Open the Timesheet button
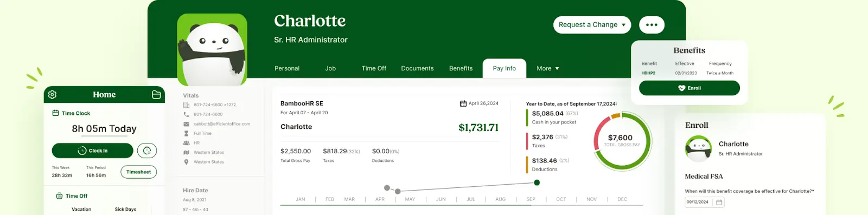Viewport: 868px width, 215px height. pyautogui.click(x=139, y=172)
